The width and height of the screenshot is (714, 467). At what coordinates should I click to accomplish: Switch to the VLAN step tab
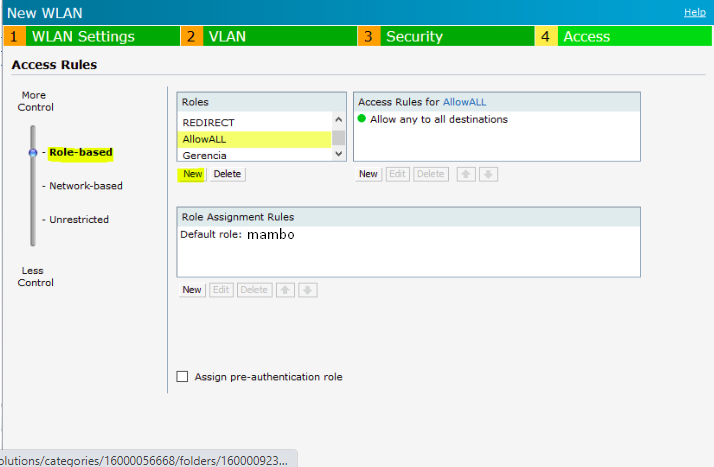pyautogui.click(x=227, y=36)
